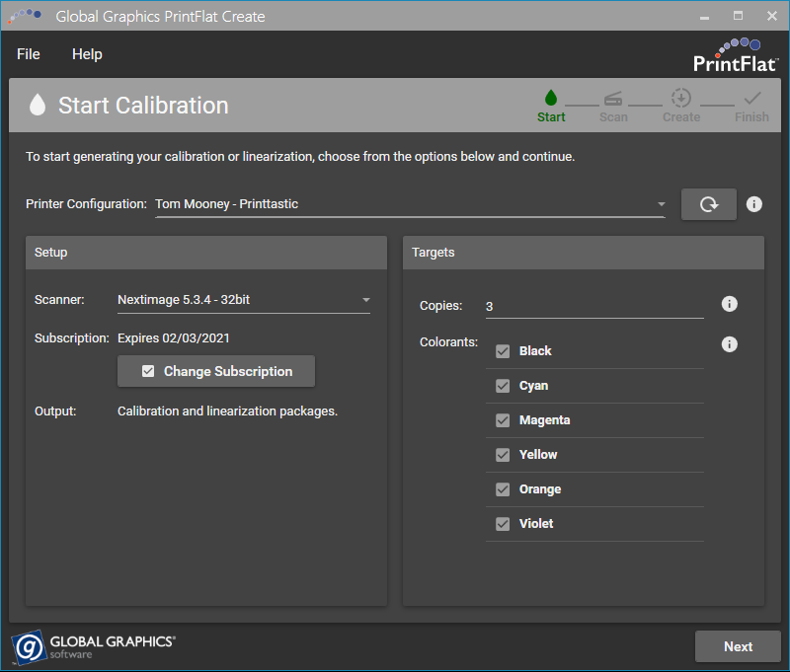
Task: Click the Global Graphics software logo
Action: pos(92,646)
